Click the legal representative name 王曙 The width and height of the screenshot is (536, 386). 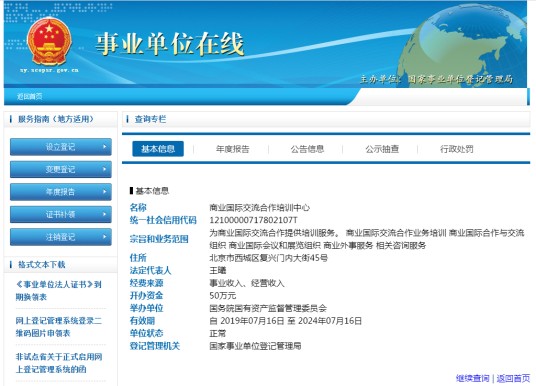point(217,270)
